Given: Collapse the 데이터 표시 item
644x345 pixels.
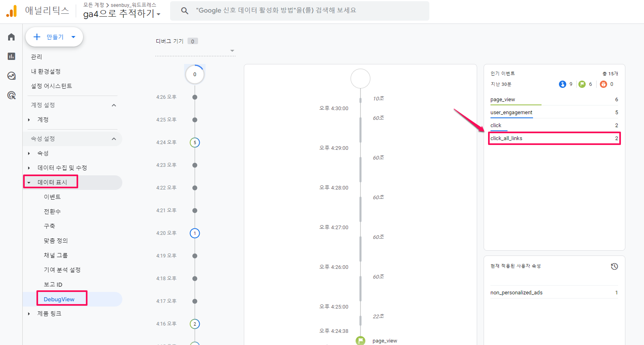Looking at the screenshot, I should [29, 183].
